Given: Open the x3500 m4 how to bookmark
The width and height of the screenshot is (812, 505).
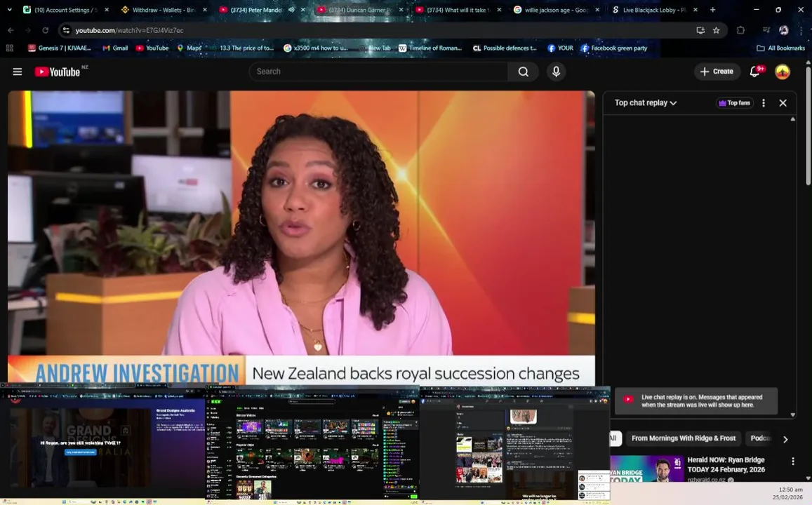Looking at the screenshot, I should [x=316, y=48].
